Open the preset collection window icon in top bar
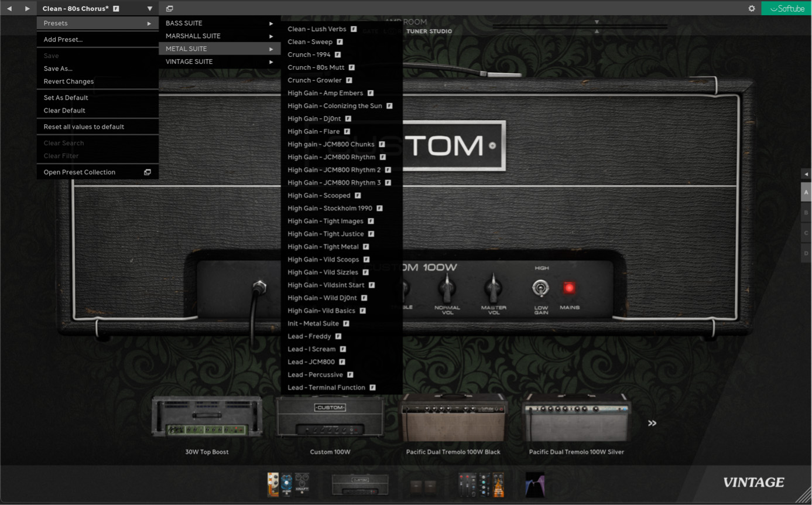This screenshot has height=505, width=812. [x=169, y=8]
